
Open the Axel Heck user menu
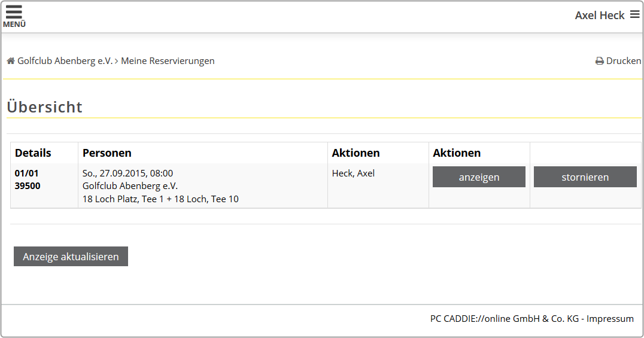pyautogui.click(x=599, y=16)
